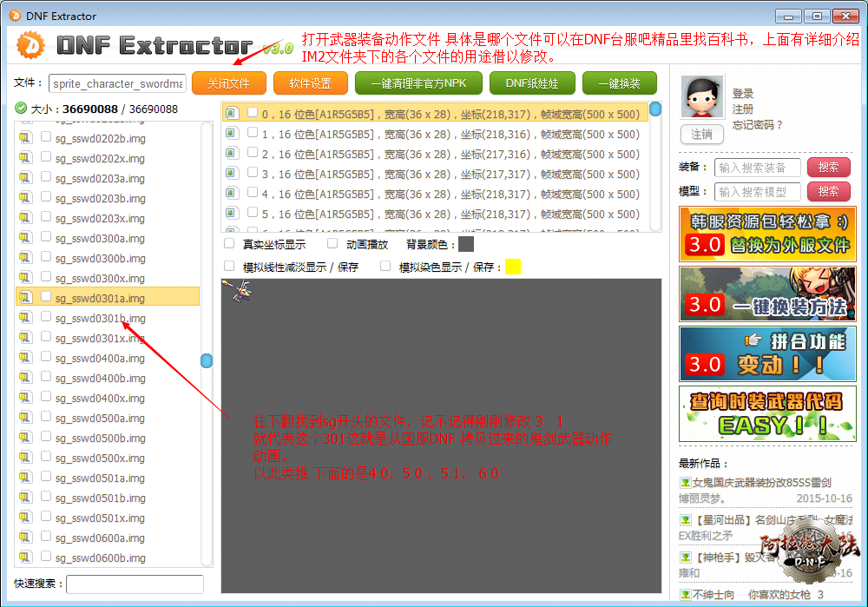Enable the 真实坐标显示 checkbox
This screenshot has width=868, height=607.
pyautogui.click(x=230, y=244)
